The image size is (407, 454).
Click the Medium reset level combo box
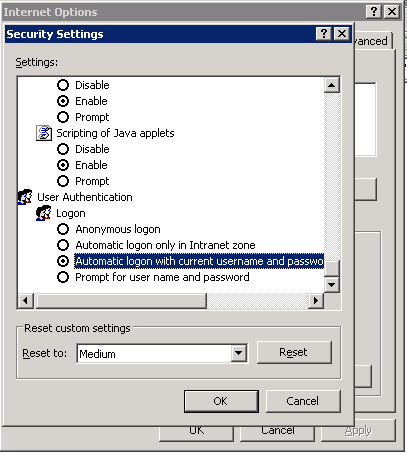(162, 353)
